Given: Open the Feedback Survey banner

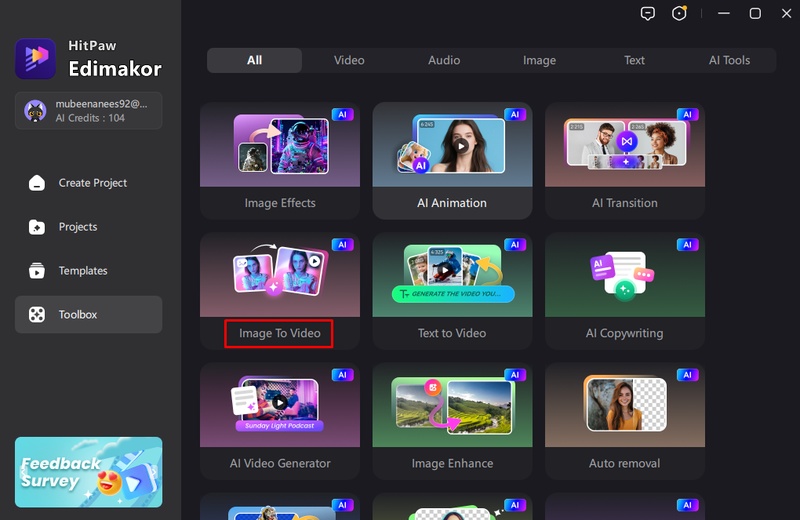Looking at the screenshot, I should [x=89, y=472].
